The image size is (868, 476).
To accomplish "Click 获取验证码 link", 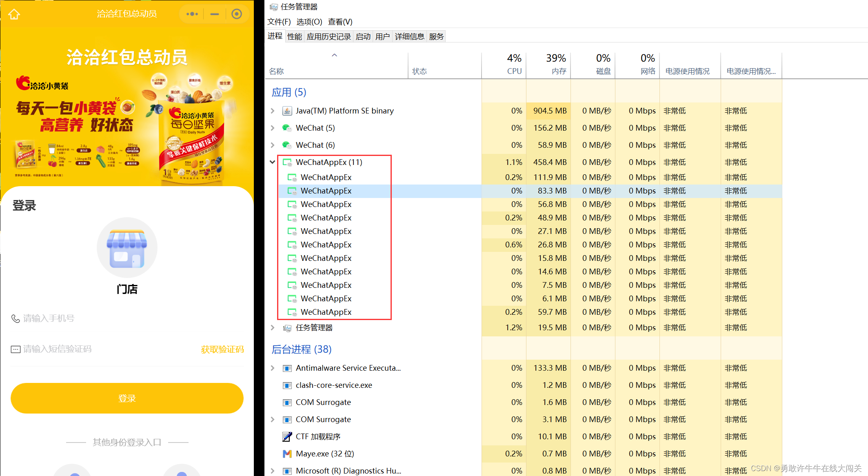I will tap(222, 349).
